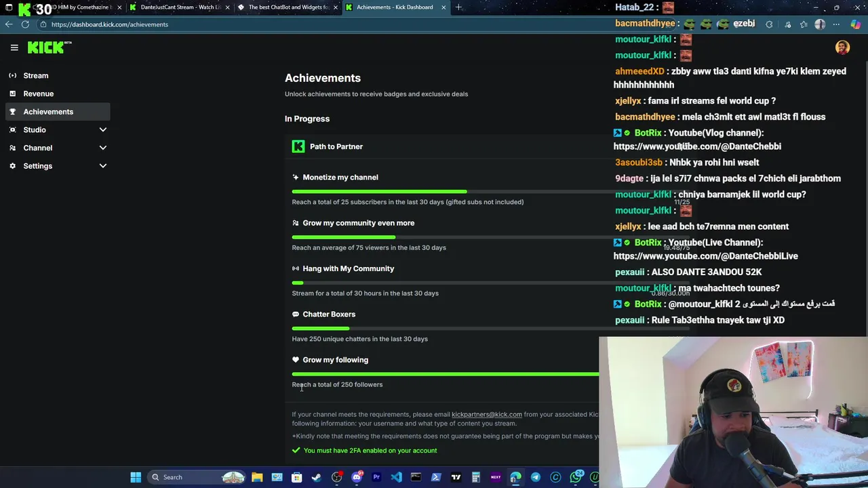Screen dimensions: 868x488
Task: Open OBS Studio from taskbar
Action: coord(336,477)
